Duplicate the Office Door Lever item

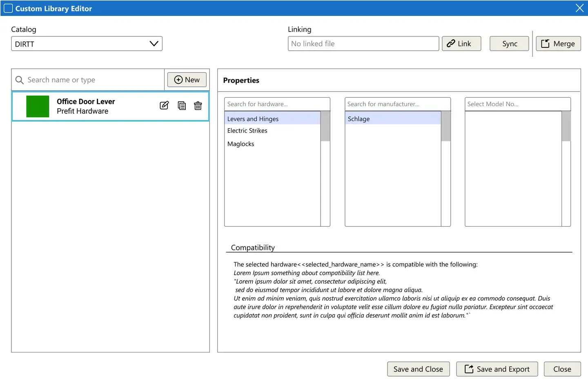coord(182,106)
